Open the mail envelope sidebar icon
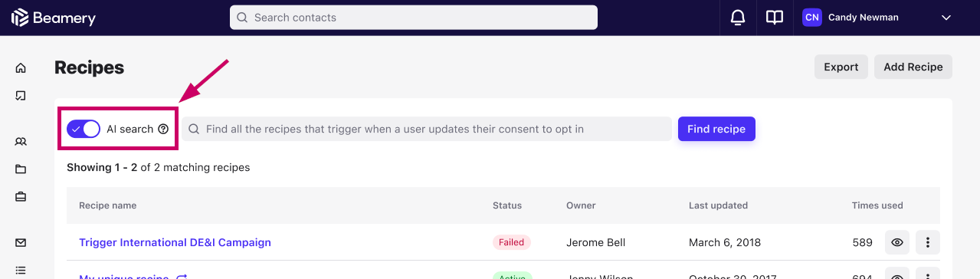 coord(21,243)
